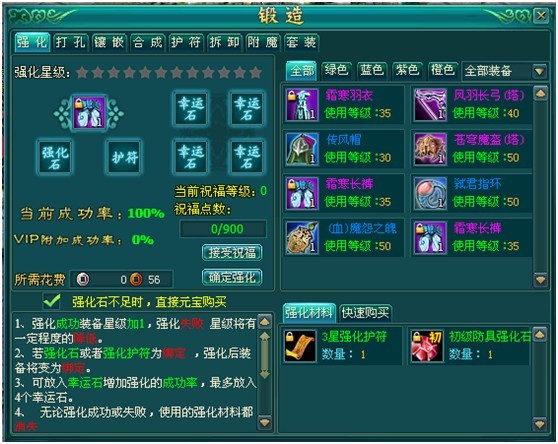The height and width of the screenshot is (444, 558).
Task: Open the 全部装备 dropdown
Action: point(504,71)
